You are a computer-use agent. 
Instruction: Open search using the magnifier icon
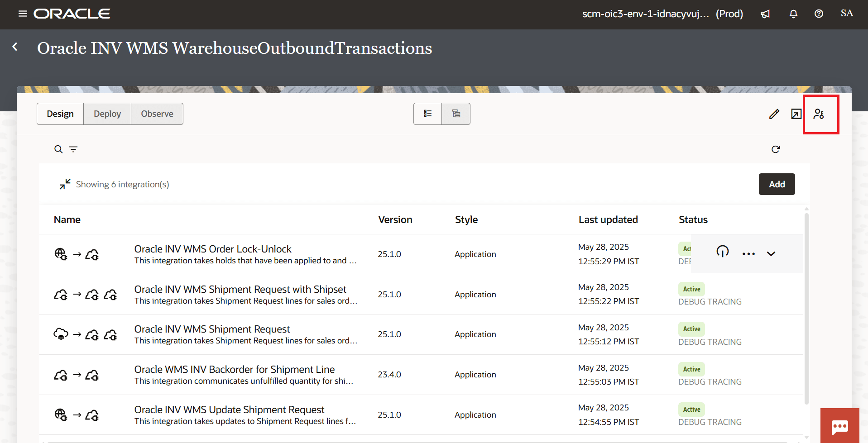(58, 149)
